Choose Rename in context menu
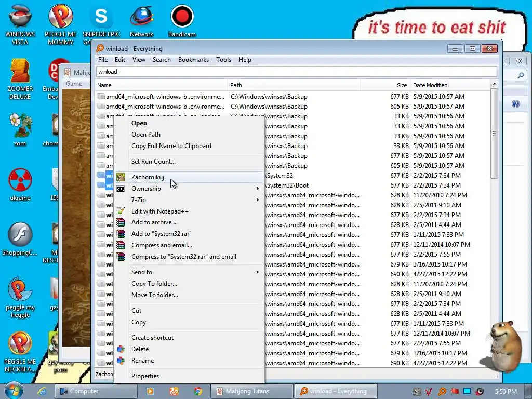 point(189,361)
